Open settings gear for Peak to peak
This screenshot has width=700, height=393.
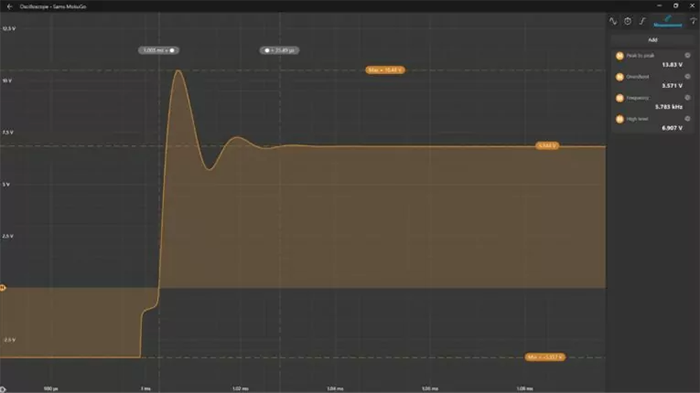pos(688,55)
